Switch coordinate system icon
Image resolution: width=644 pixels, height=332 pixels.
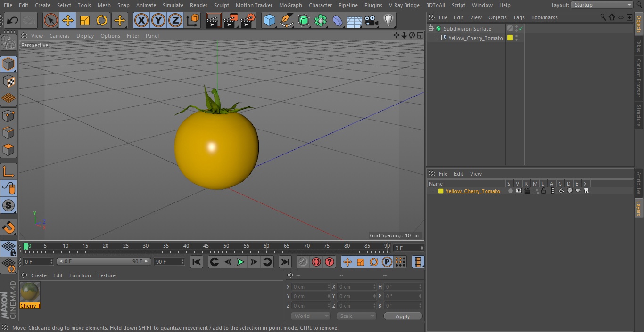coord(193,21)
